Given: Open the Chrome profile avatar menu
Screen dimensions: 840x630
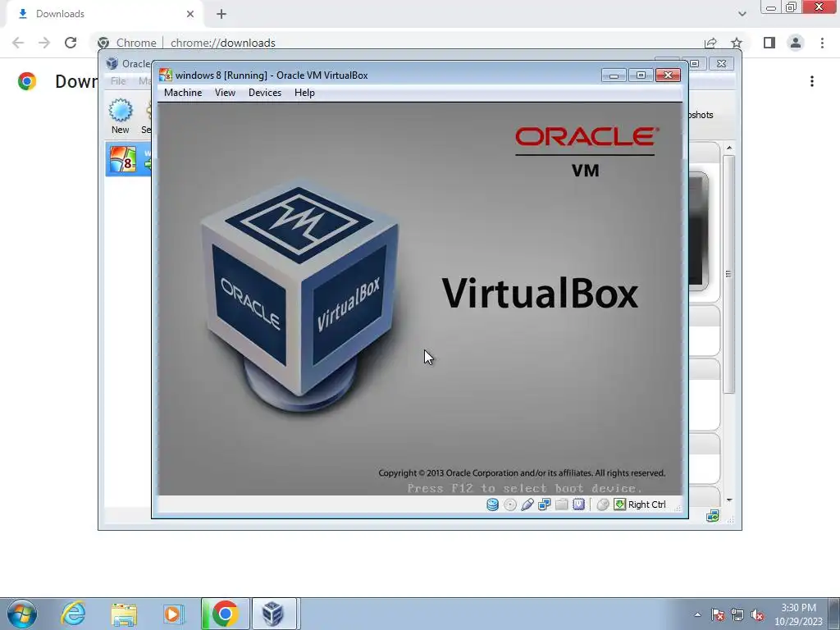Looking at the screenshot, I should (796, 43).
